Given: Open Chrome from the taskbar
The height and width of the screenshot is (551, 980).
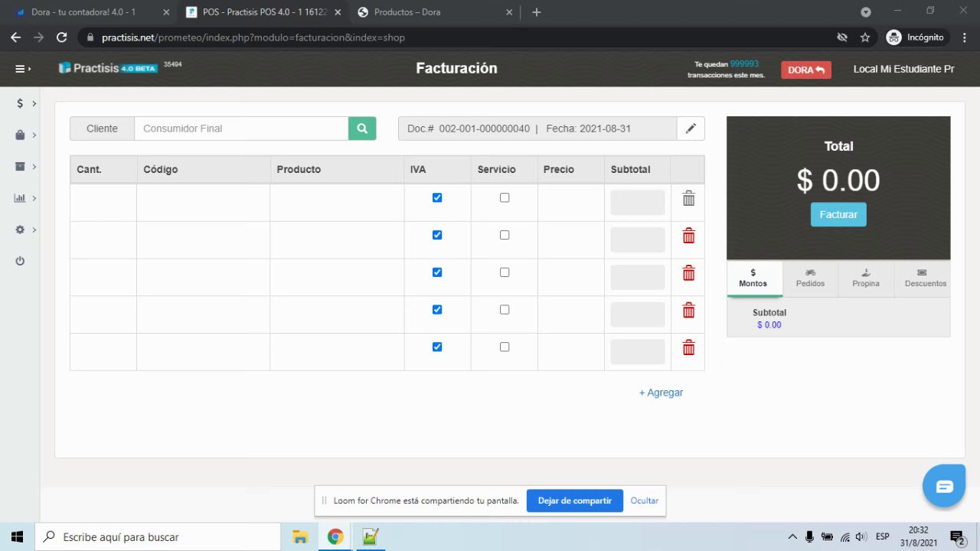Looking at the screenshot, I should pos(335,536).
